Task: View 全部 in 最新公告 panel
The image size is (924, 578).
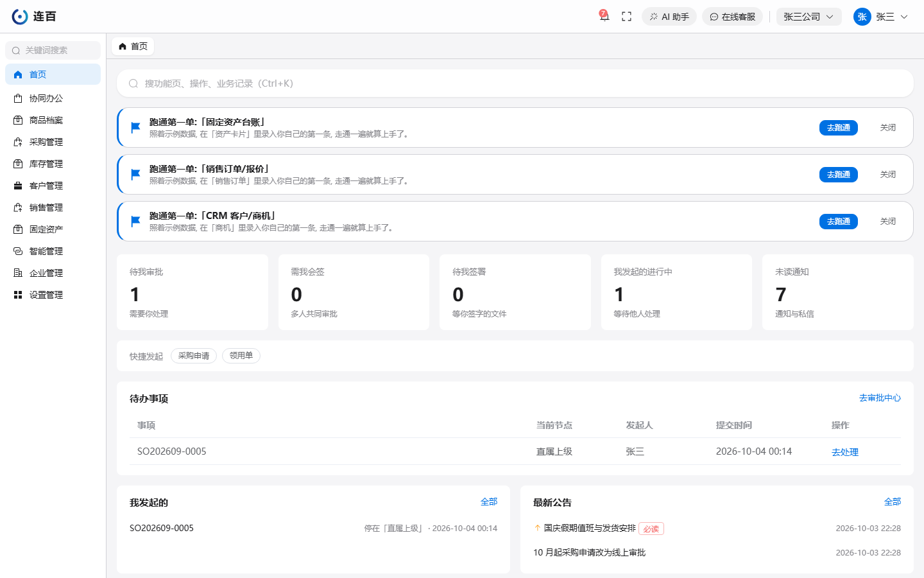Action: 893,502
